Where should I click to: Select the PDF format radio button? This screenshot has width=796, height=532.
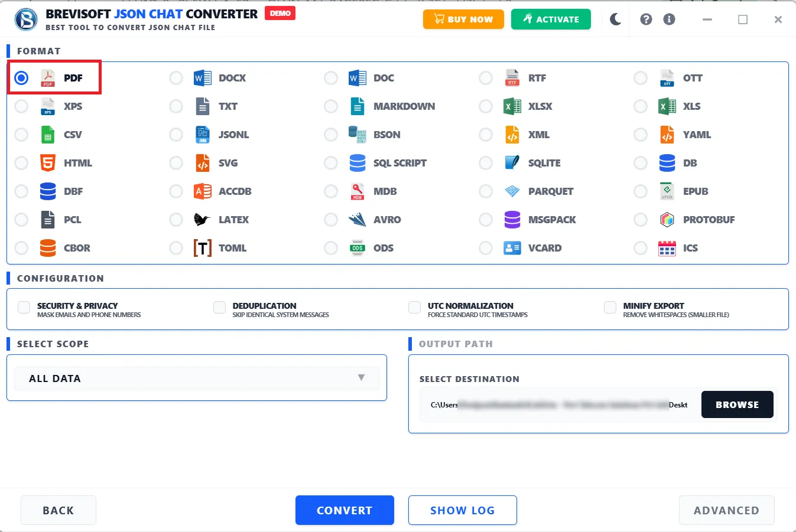click(x=21, y=78)
